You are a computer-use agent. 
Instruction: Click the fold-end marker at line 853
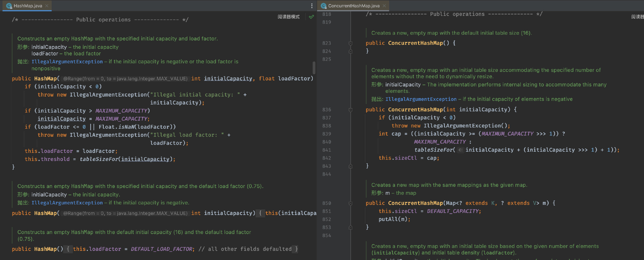(350, 227)
